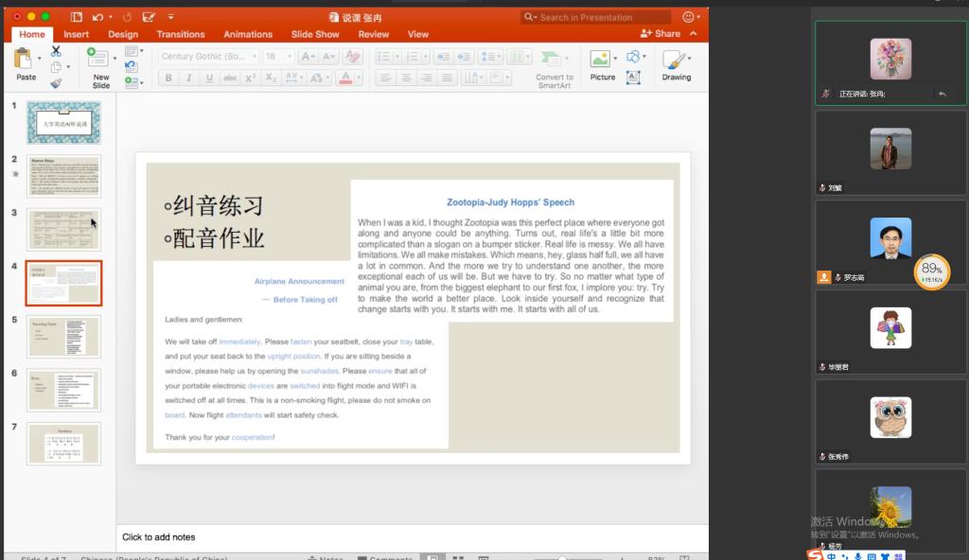Viewport: 969px width, 560px height.
Task: Click the Cut scissors icon
Action: 56,51
